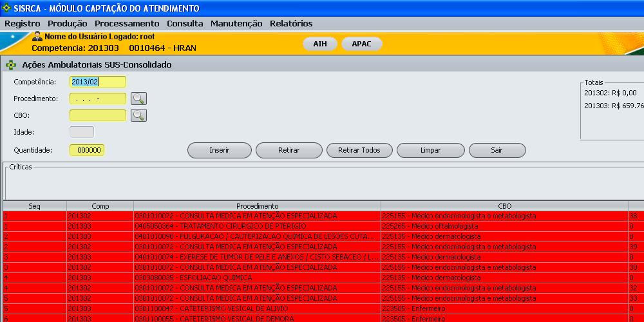The height and width of the screenshot is (322, 644).
Task: Select the Tratamento Cirurgico de Pterigio row
Action: [x=258, y=226]
